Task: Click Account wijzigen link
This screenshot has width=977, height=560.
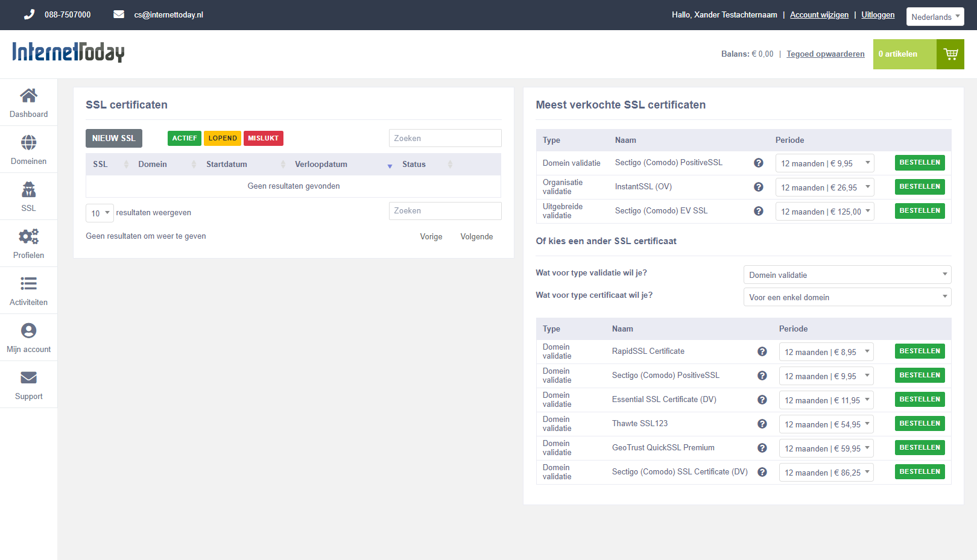Action: coord(819,14)
